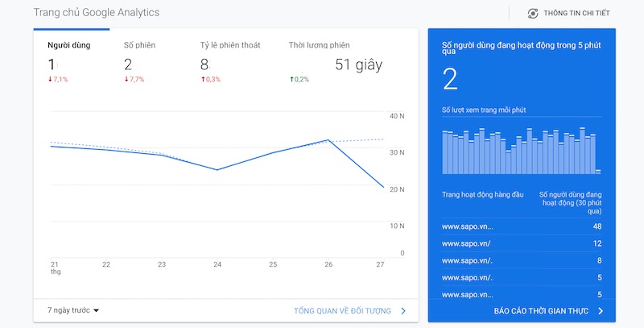Click chevron next to Tổng quan về đối tượng
The height and width of the screenshot is (328, 644).
click(x=403, y=311)
